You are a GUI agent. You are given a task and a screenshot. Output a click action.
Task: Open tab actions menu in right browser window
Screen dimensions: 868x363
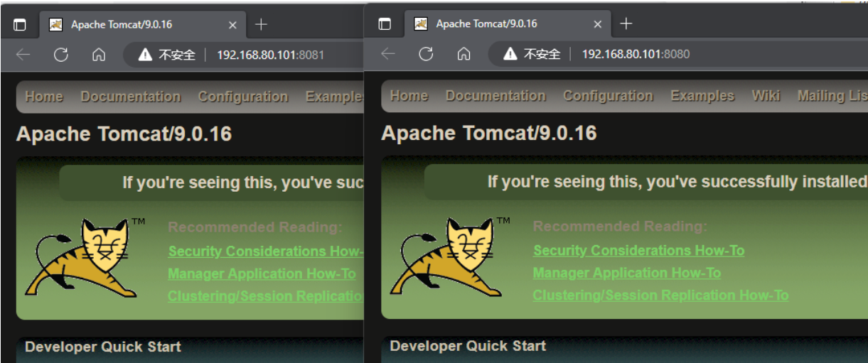point(385,24)
